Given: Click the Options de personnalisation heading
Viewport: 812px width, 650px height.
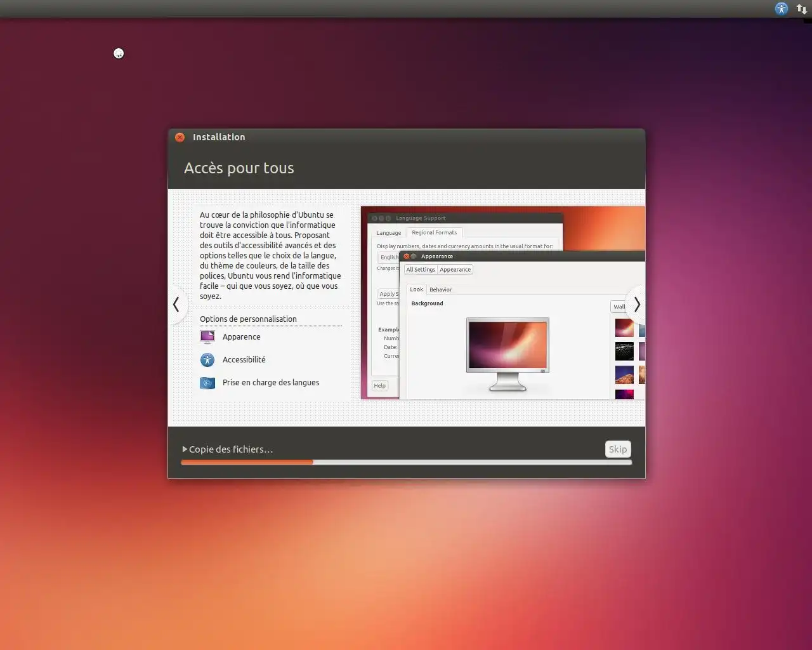Looking at the screenshot, I should tap(248, 319).
